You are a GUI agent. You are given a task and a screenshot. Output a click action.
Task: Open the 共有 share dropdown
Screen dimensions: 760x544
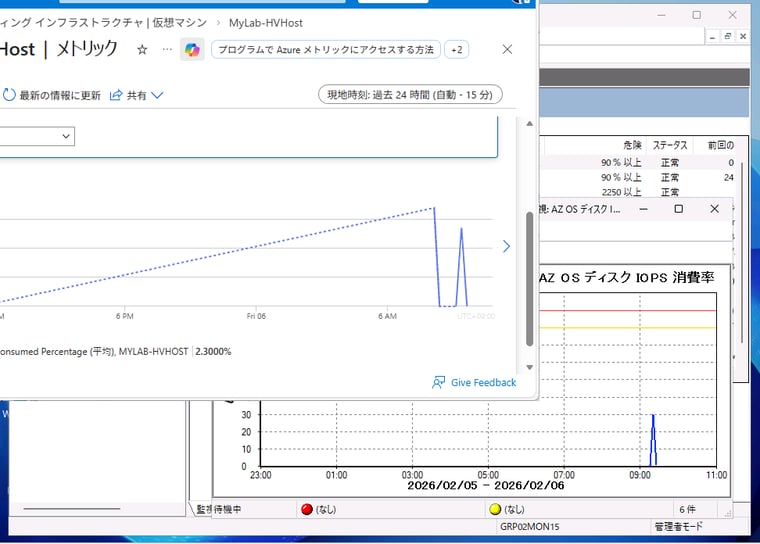tap(136, 95)
